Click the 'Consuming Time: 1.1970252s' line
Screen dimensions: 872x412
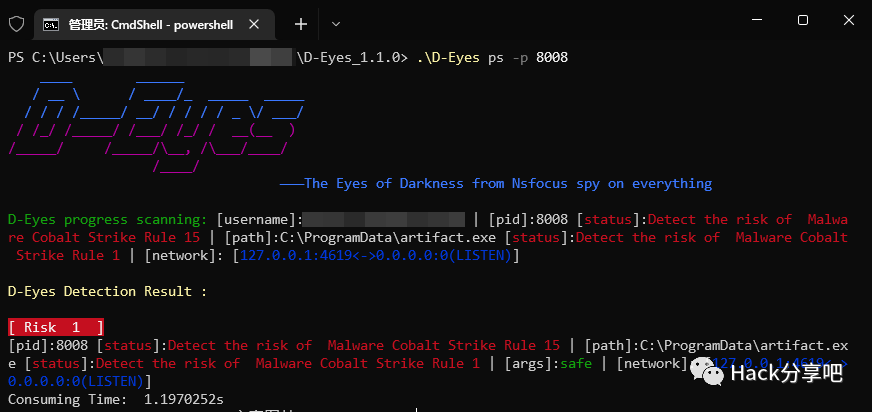[116, 399]
